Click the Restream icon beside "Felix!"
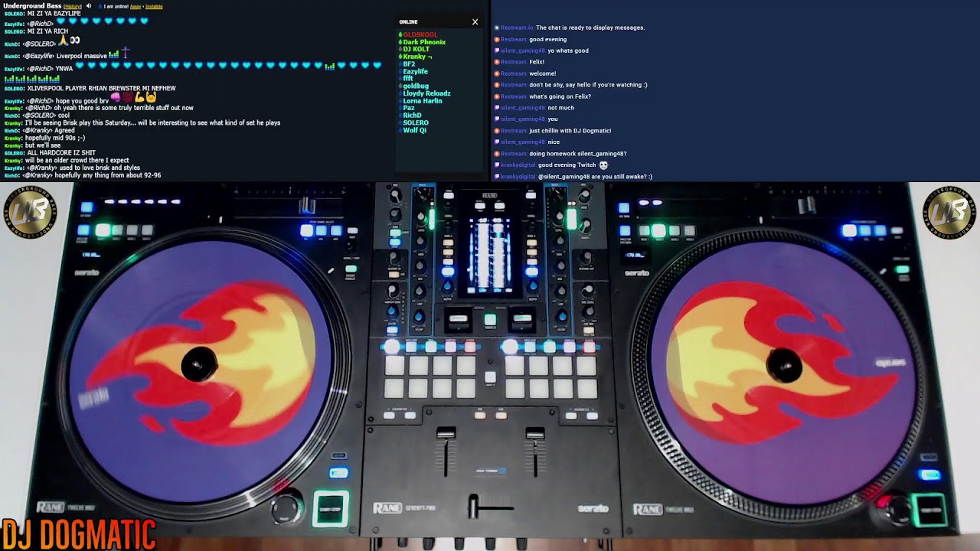The image size is (980, 551). (x=498, y=62)
